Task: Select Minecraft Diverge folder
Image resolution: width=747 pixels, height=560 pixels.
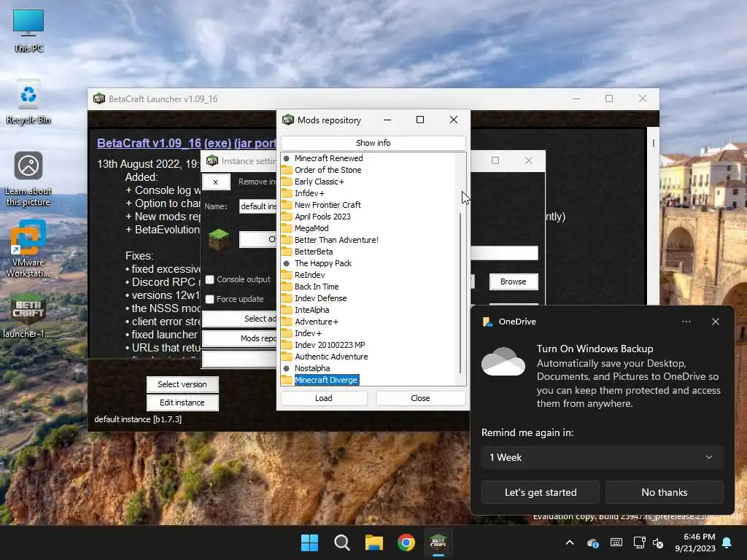Action: 326,380
